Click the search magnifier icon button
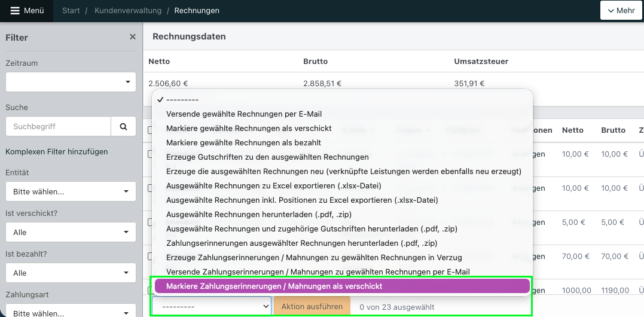 click(x=123, y=126)
